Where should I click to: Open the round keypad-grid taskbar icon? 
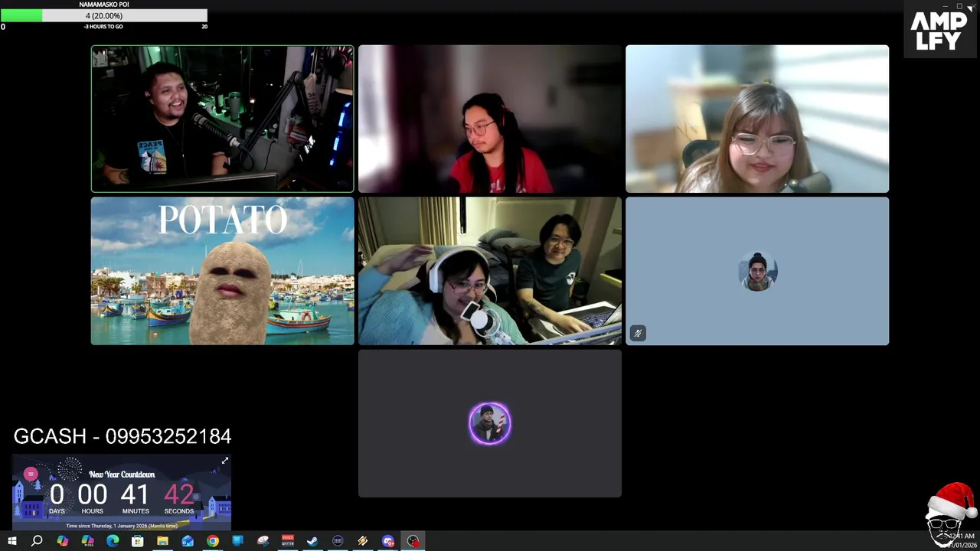(338, 541)
